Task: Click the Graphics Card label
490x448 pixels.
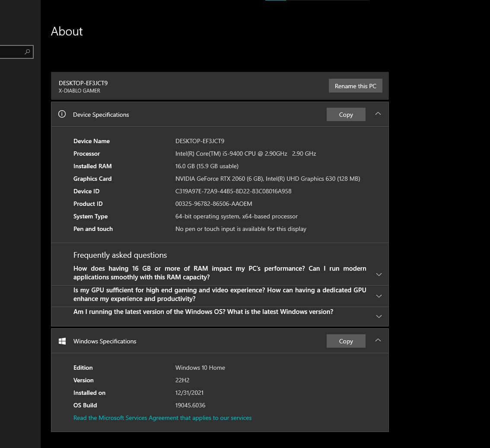Action: [x=92, y=179]
